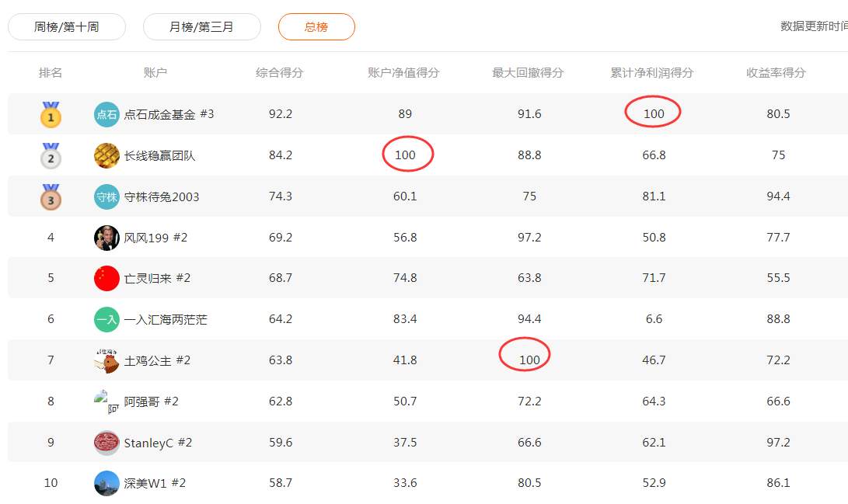Click return score 75 for 长线稳赢团队
Screen dimensions: 848x504
click(x=778, y=155)
